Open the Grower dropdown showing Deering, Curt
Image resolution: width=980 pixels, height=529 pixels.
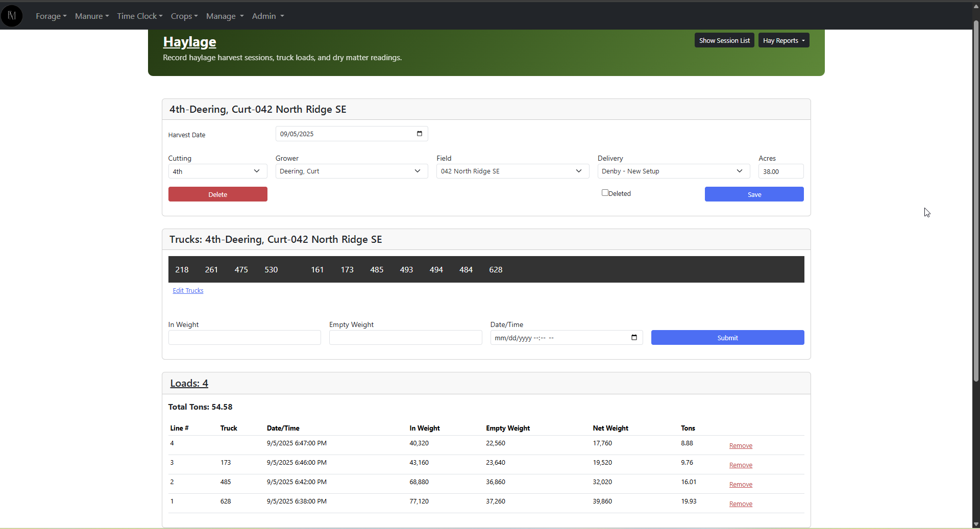click(351, 171)
